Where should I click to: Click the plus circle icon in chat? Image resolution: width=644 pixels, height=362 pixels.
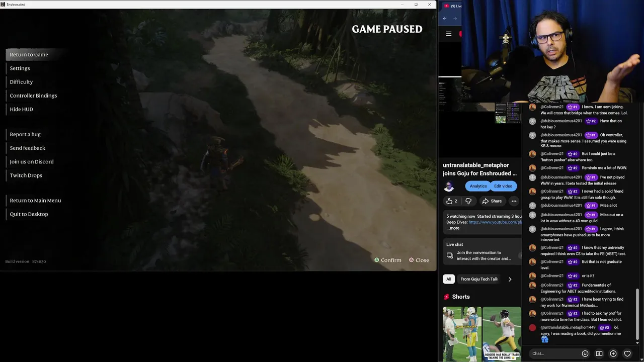click(x=613, y=353)
